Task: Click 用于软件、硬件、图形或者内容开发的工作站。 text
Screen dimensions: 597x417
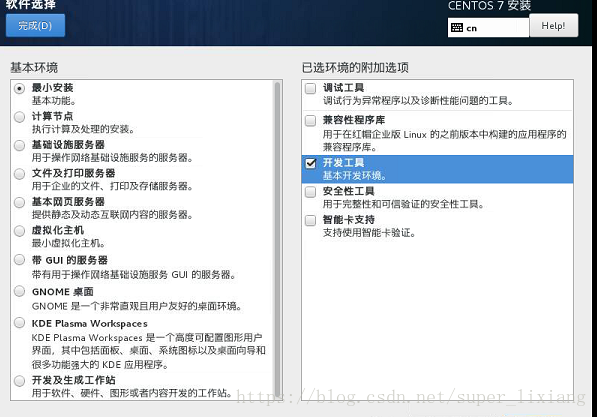Action: click(x=132, y=393)
